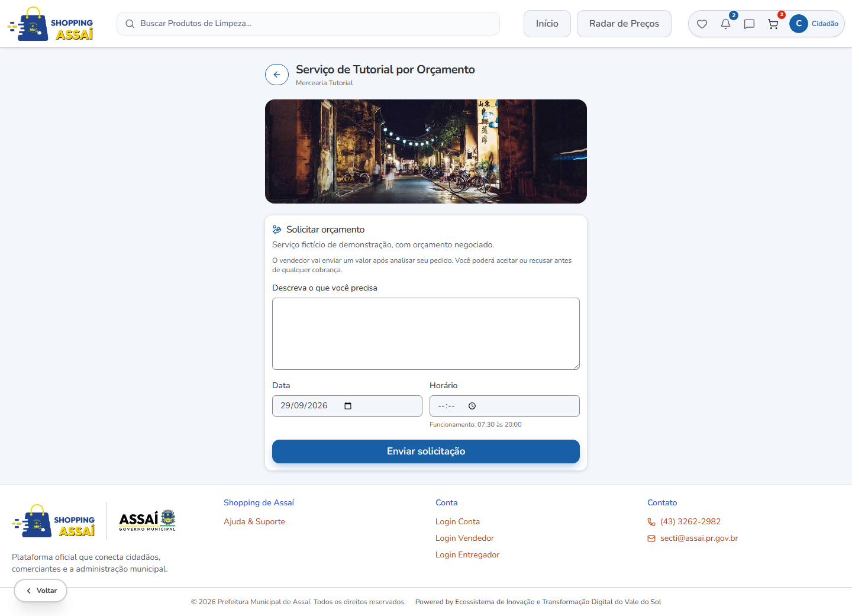Open Login Vendedor link
The image size is (852, 616).
[x=464, y=538]
